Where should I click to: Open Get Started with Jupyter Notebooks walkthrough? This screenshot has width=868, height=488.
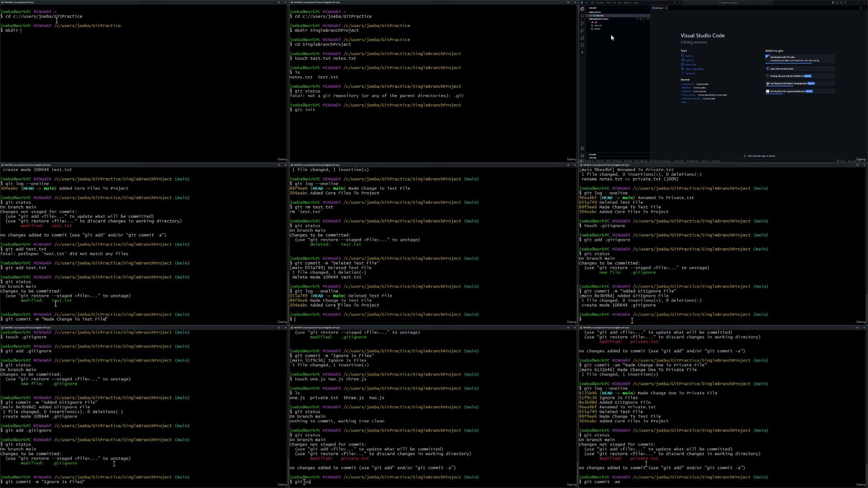tap(800, 91)
